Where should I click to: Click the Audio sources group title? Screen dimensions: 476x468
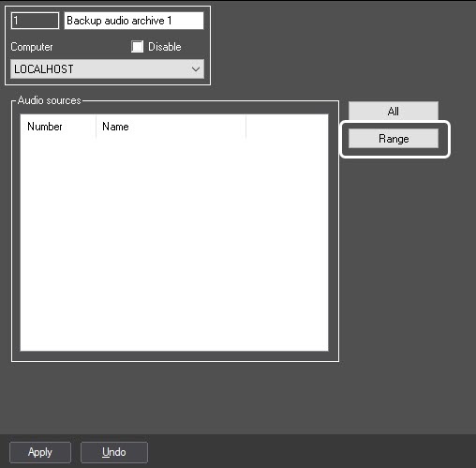pyautogui.click(x=50, y=100)
